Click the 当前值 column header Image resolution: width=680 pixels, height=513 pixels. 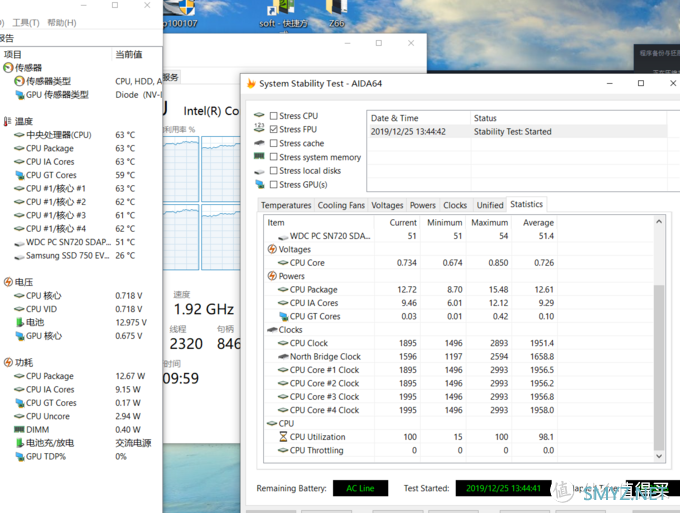coord(137,54)
